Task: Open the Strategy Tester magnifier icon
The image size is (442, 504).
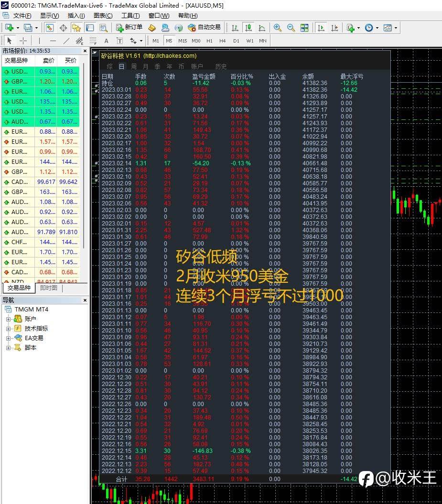Action: click(x=103, y=28)
